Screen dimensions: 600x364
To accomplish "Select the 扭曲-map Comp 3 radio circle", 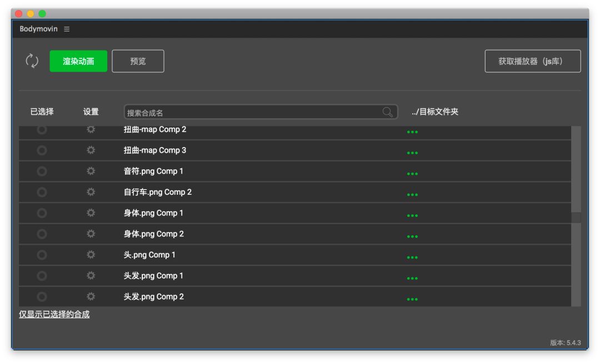I will pos(42,150).
